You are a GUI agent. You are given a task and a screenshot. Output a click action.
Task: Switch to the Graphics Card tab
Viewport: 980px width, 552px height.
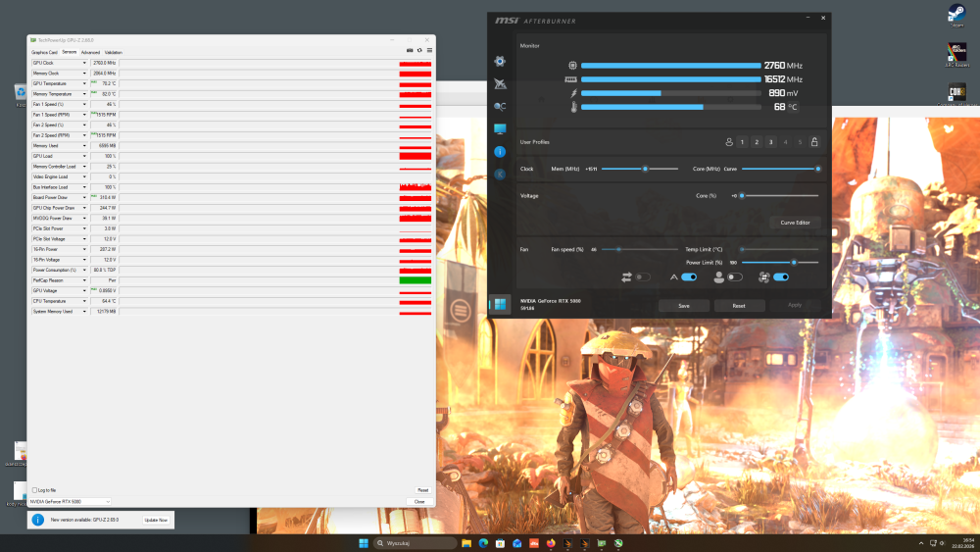45,52
